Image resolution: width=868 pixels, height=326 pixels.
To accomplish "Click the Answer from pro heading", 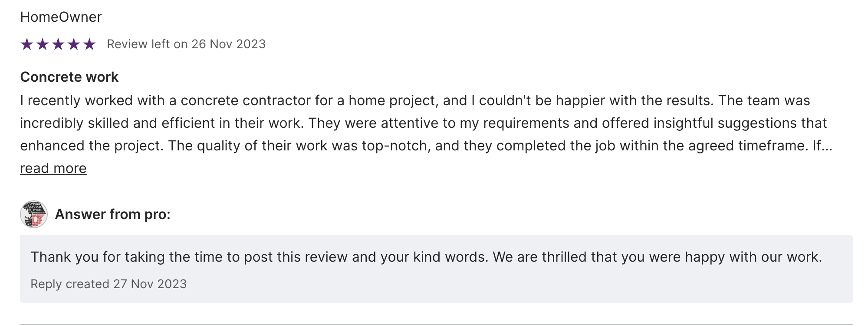I will coord(113,214).
